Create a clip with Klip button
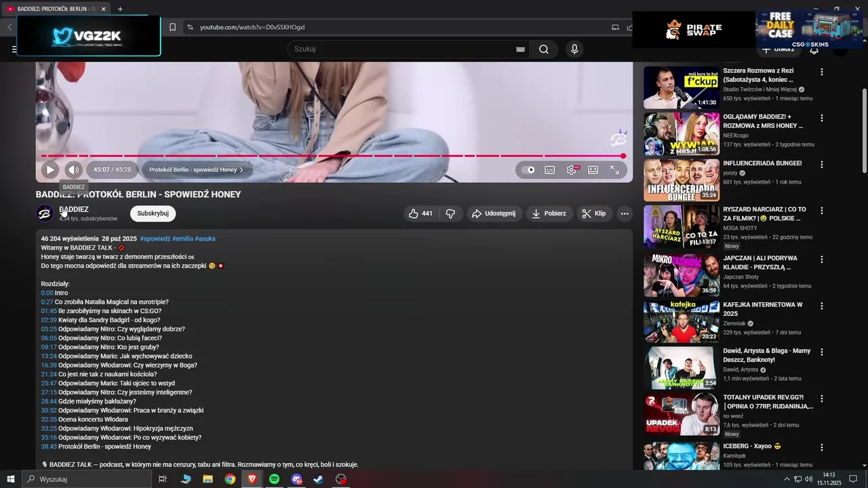868x488 pixels. (594, 213)
